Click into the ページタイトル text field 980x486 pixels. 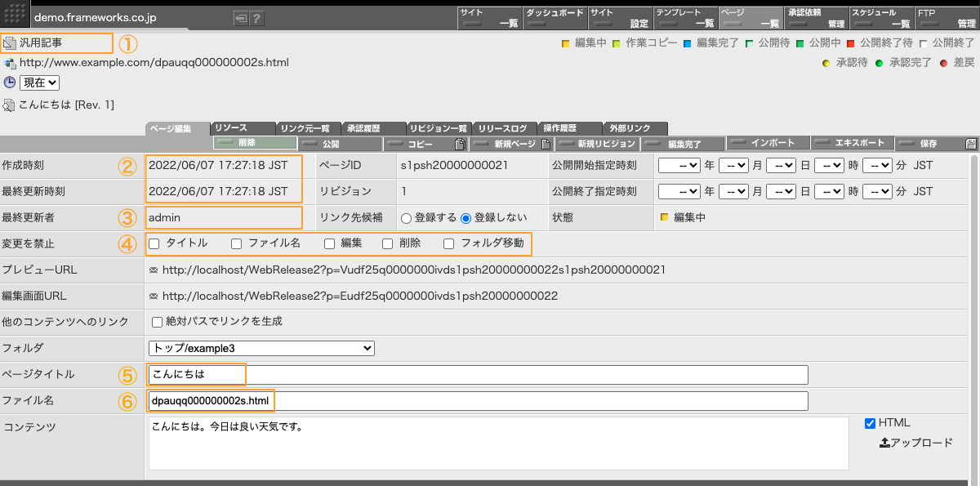click(478, 375)
